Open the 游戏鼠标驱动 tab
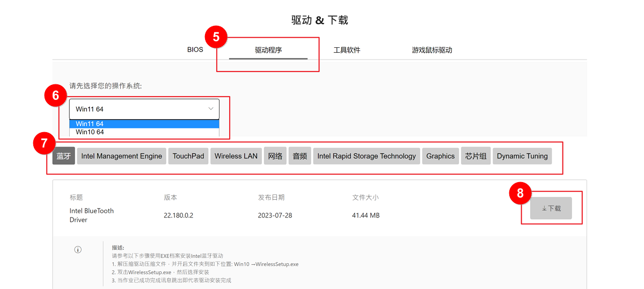 (432, 50)
